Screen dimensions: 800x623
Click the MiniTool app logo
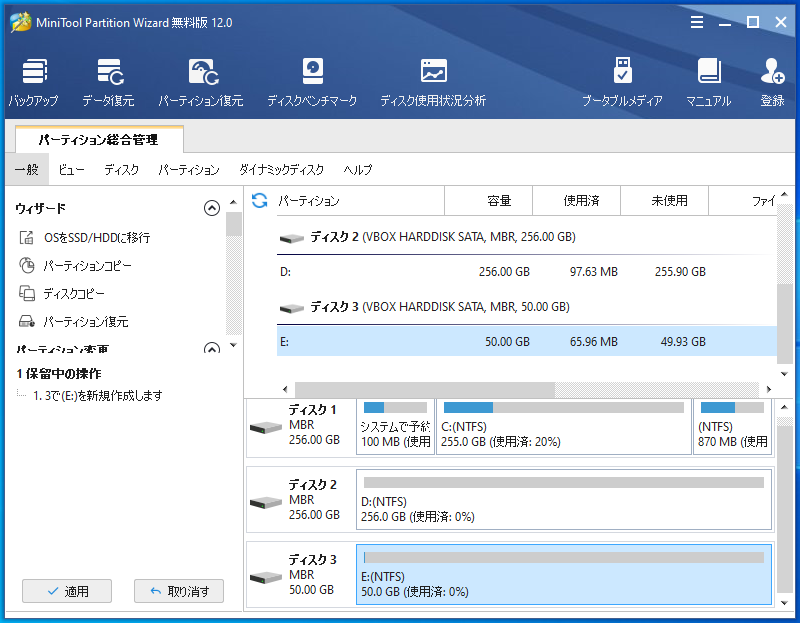[x=21, y=22]
